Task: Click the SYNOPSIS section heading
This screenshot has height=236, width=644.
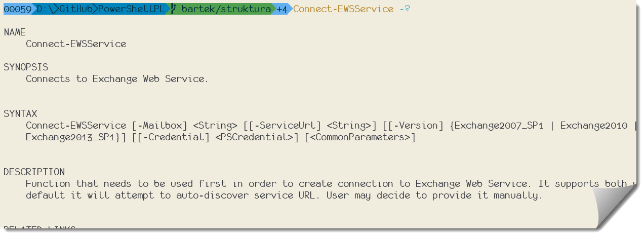Action: 26,67
